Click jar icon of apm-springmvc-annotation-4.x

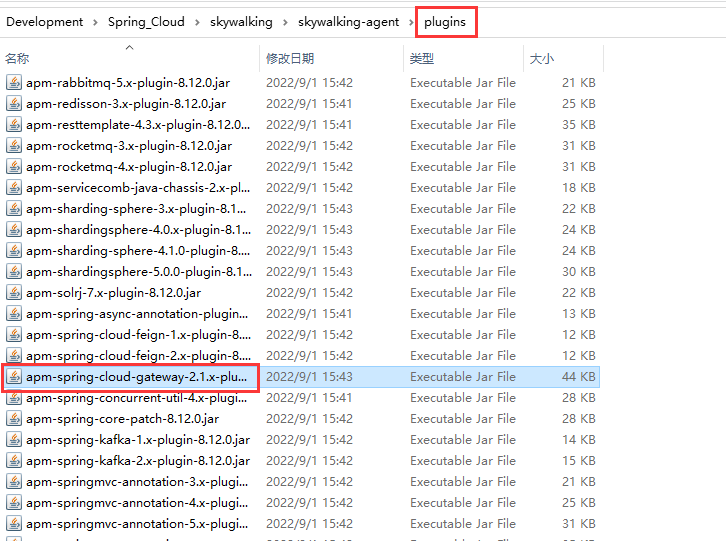(x=14, y=503)
